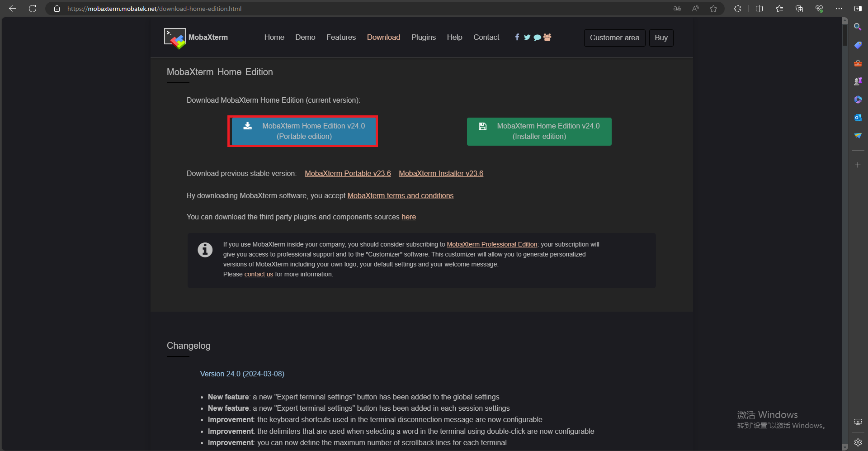Open the sidebar Drop paper plane
Viewport: 868px width, 451px height.
click(858, 136)
